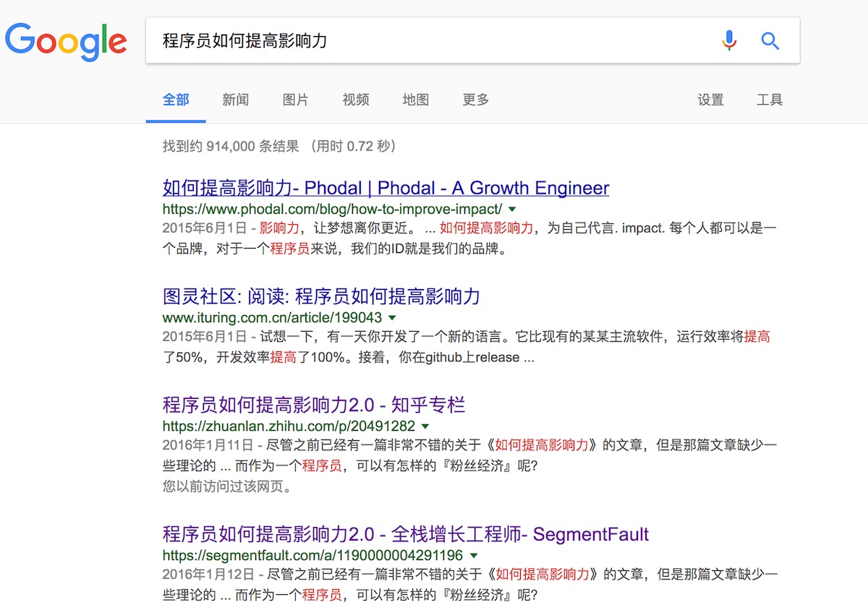Select the 全部 tab

(176, 100)
